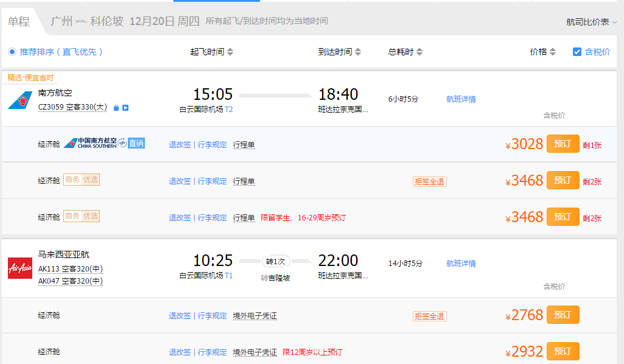Click 限留学生、16-29周岁预订 restriction text
This screenshot has height=364, width=624.
coord(303,218)
